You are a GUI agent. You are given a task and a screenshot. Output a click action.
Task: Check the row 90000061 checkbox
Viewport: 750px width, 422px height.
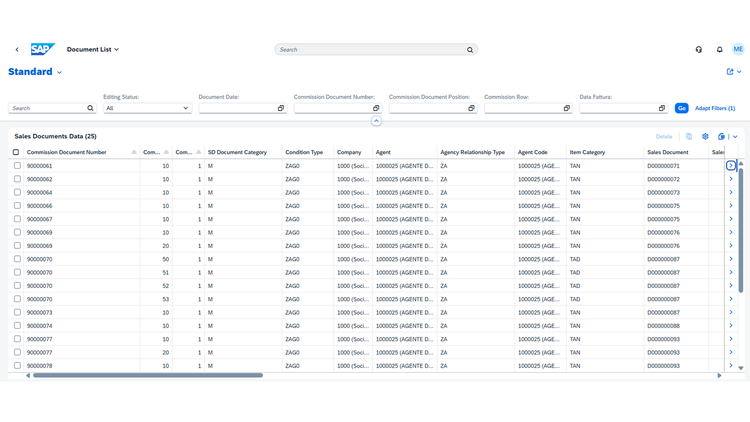(x=17, y=166)
